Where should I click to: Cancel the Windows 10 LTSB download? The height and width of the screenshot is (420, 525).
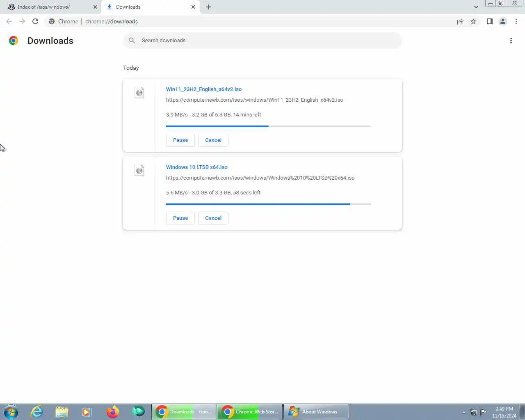pyautogui.click(x=213, y=218)
